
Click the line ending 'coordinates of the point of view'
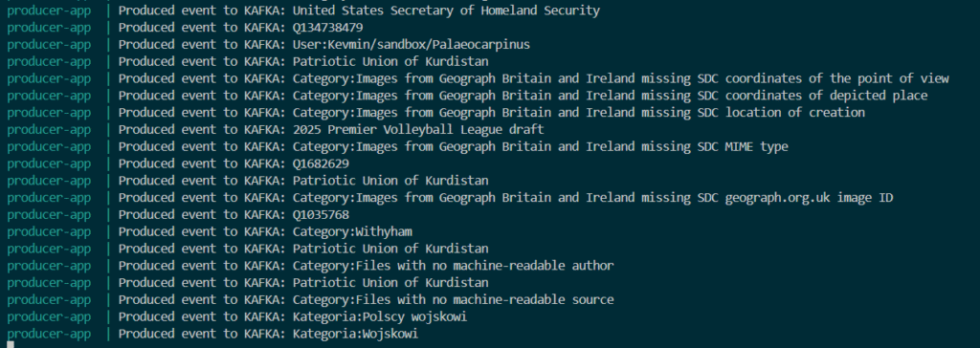pos(479,78)
